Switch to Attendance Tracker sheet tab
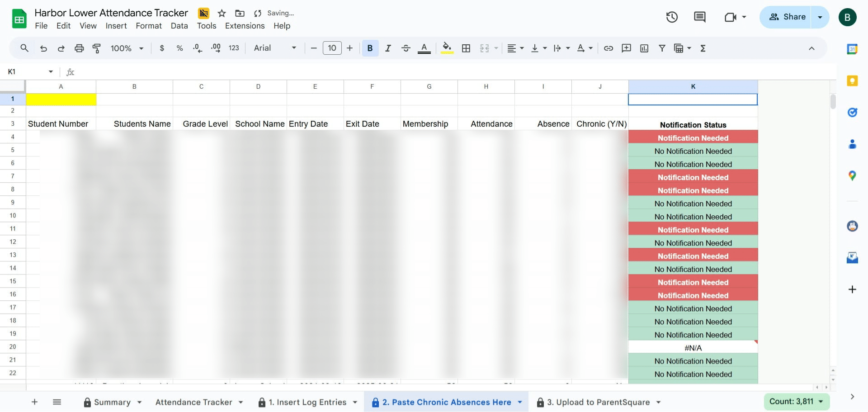This screenshot has height=412, width=868. coord(193,402)
